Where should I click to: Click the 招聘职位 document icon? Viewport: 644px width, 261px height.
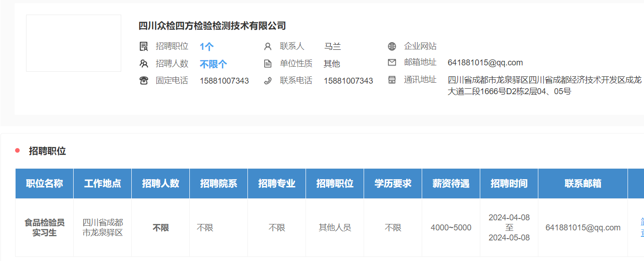point(144,46)
